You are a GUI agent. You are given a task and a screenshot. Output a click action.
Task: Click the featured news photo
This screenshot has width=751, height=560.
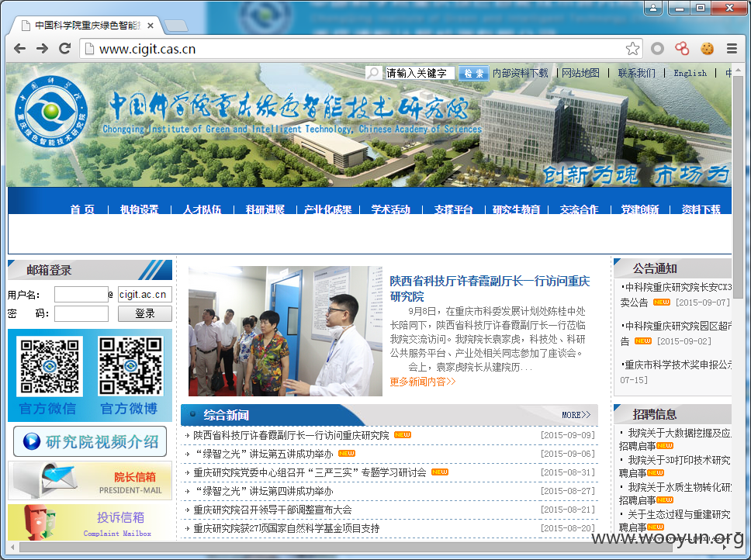pyautogui.click(x=286, y=330)
